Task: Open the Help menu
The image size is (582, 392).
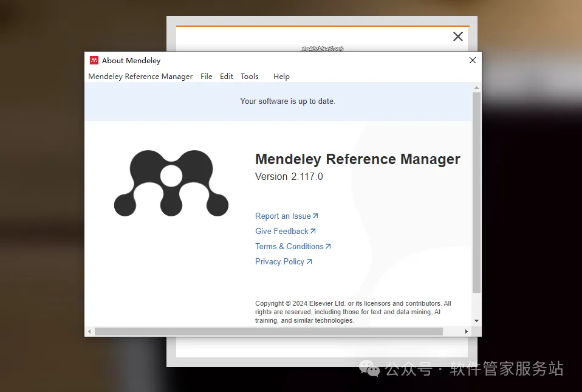Action: (281, 77)
